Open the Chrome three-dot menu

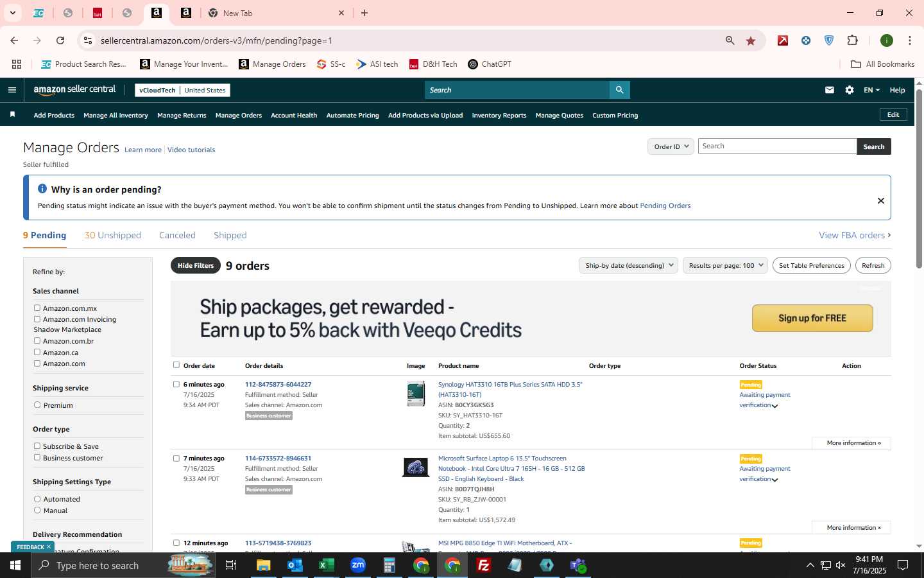[910, 40]
